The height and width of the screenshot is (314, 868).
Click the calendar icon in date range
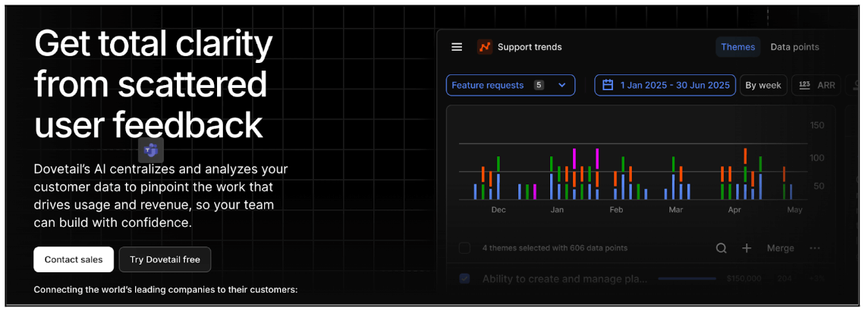(608, 85)
